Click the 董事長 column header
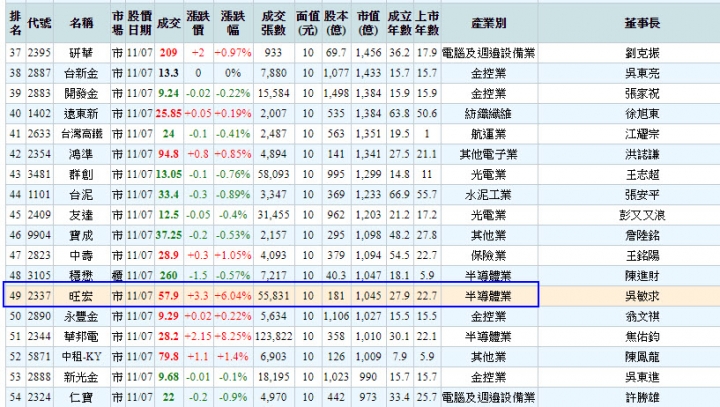This screenshot has width=720, height=407. tap(642, 23)
